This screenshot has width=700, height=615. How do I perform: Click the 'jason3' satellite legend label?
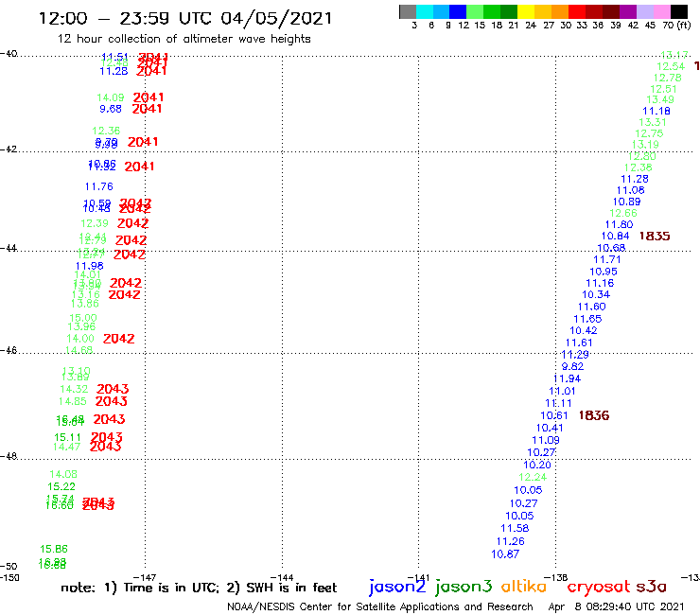(x=464, y=587)
